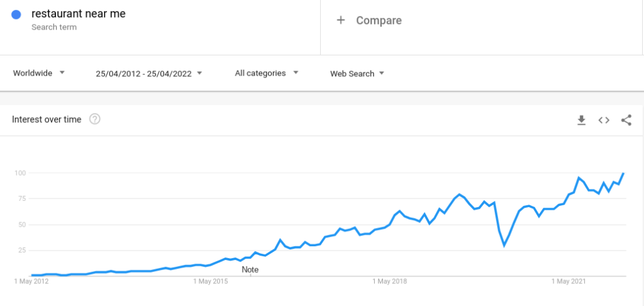Click the 1 May 2021 axis label
644x306 pixels.
[569, 281]
